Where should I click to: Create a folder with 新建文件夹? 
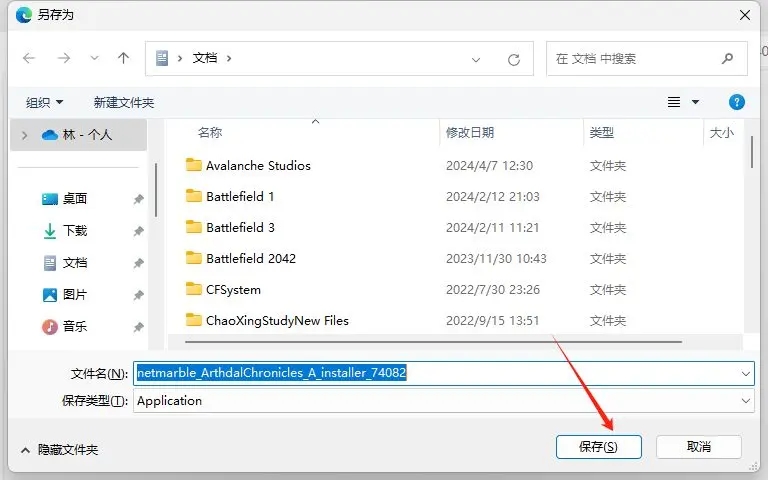[124, 102]
